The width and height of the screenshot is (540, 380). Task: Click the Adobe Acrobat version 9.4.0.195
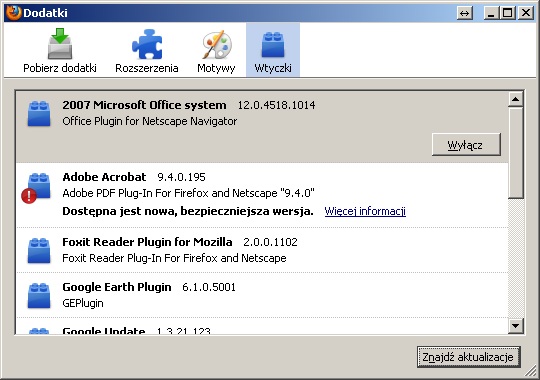pos(181,177)
